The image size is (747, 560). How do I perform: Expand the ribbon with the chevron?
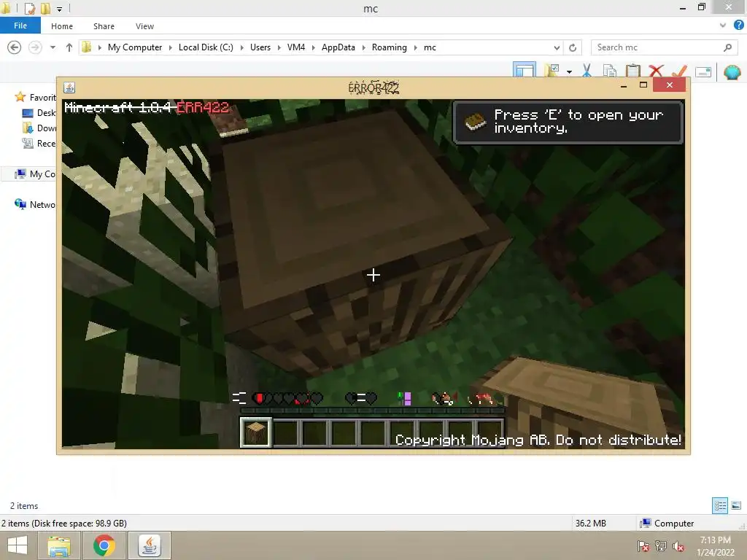pos(723,26)
